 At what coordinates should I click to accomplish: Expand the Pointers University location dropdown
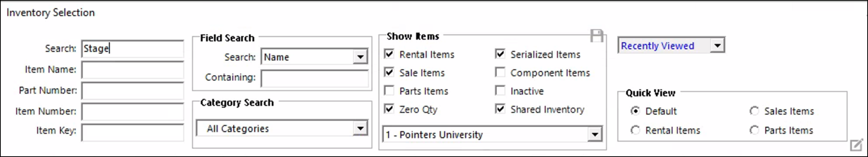[x=595, y=134]
